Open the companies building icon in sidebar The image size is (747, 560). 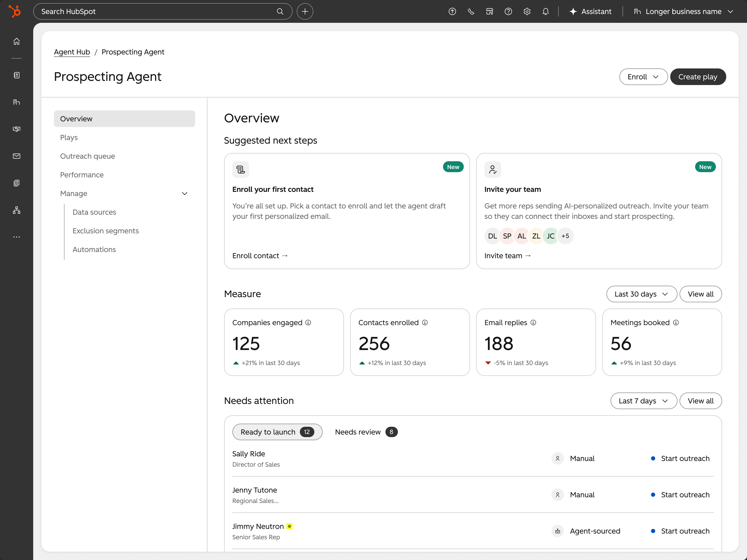pyautogui.click(x=17, y=102)
